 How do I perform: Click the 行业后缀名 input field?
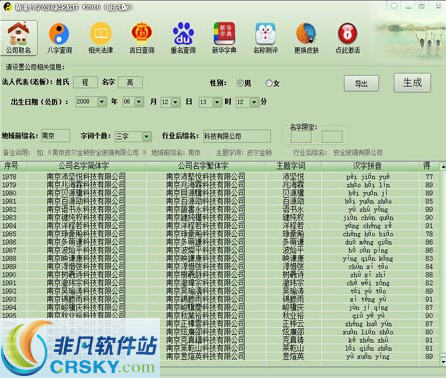pyautogui.click(x=237, y=136)
